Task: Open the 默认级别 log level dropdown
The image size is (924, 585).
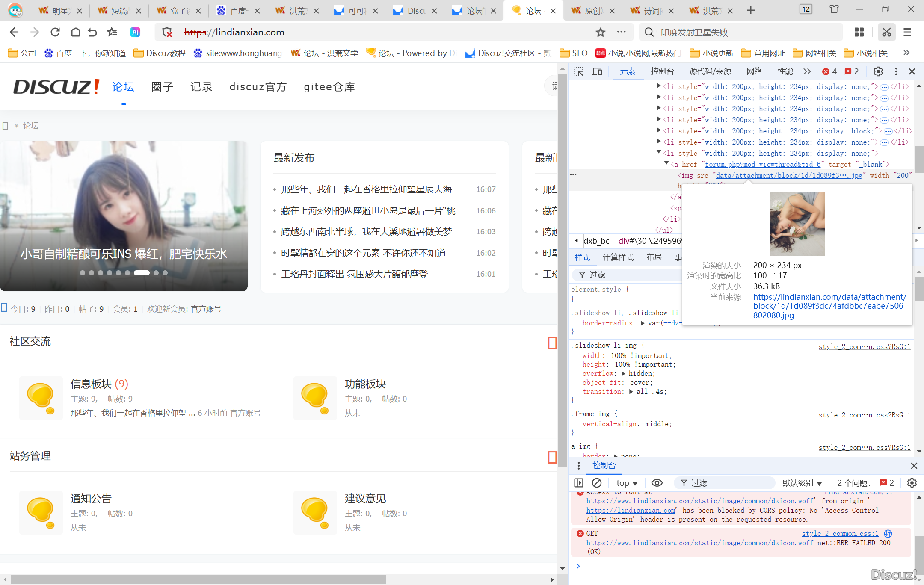Action: coord(802,483)
